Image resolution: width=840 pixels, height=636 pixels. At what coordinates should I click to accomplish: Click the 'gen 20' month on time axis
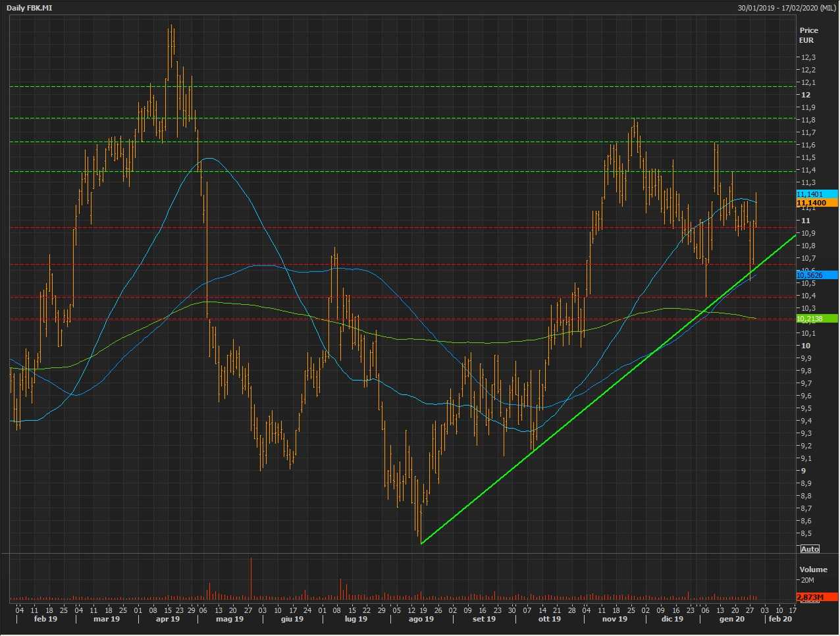(731, 619)
